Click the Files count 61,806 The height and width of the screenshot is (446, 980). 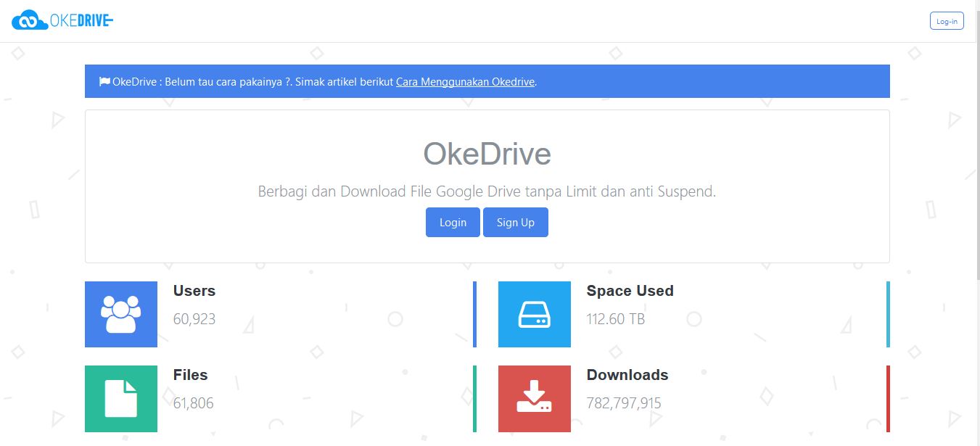tap(194, 403)
